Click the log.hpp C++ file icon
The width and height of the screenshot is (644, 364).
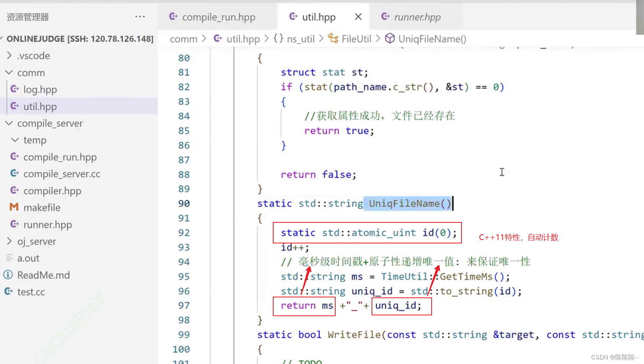[x=15, y=89]
